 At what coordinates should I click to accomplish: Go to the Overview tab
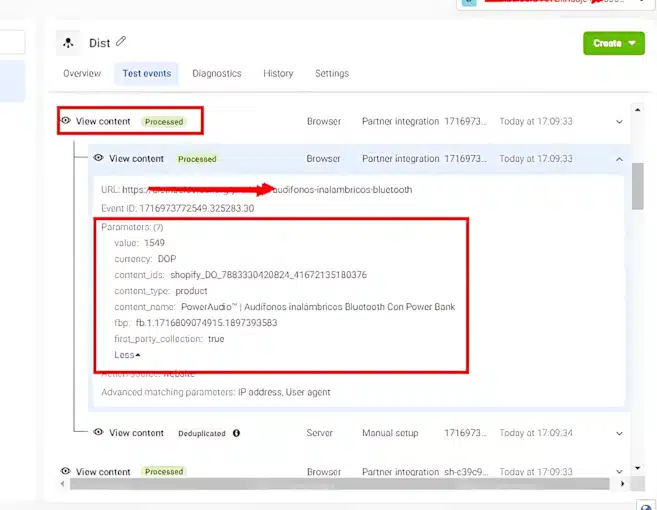[x=82, y=74]
